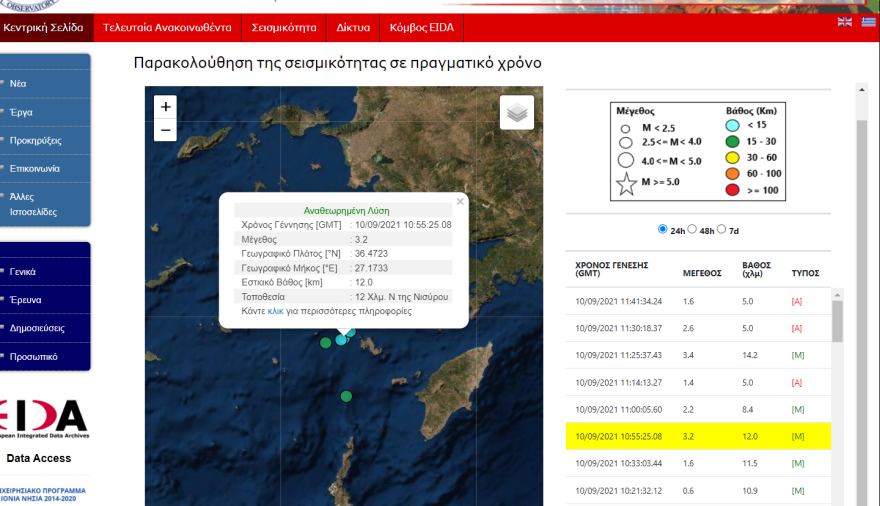
Task: Close the earthquake info popup
Action: (460, 202)
